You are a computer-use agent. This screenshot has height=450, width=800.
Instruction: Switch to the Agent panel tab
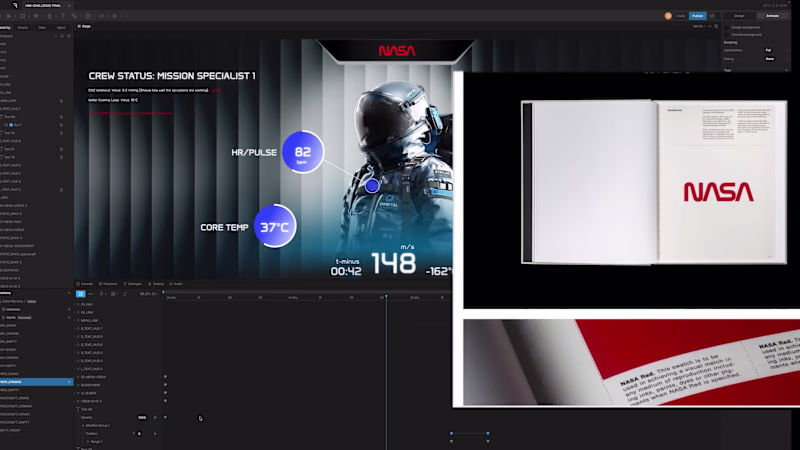[x=61, y=28]
